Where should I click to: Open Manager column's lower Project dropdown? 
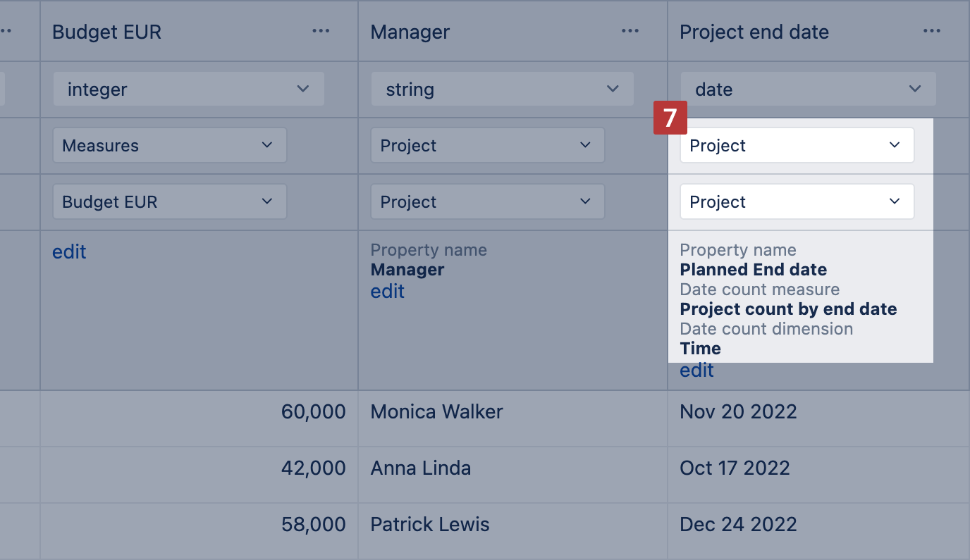487,202
